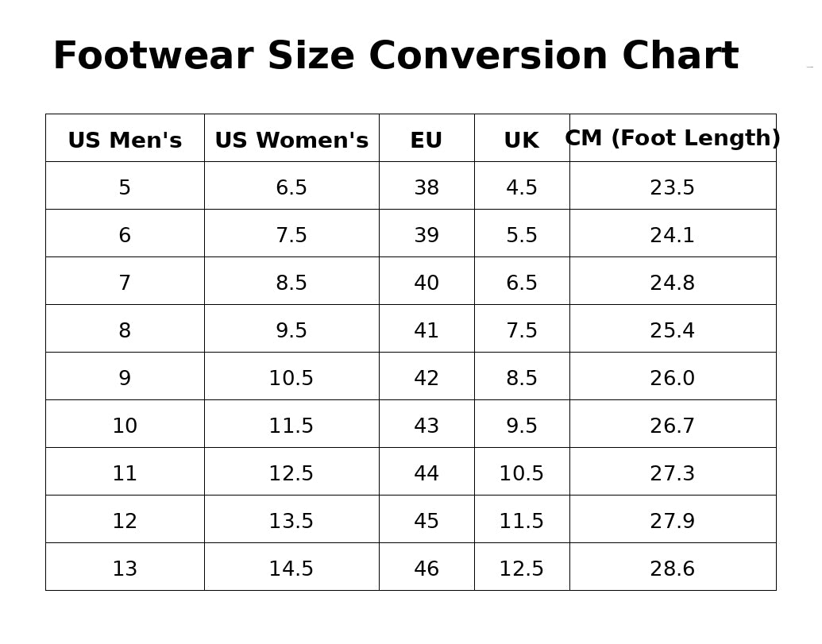This screenshot has height=644, width=822.
Task: Select foot length 28.6 cell
Action: point(673,567)
